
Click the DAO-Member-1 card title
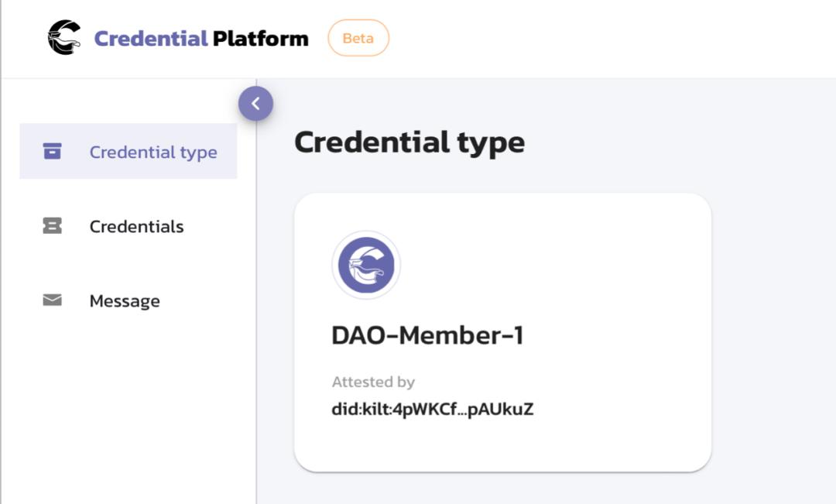click(x=427, y=335)
